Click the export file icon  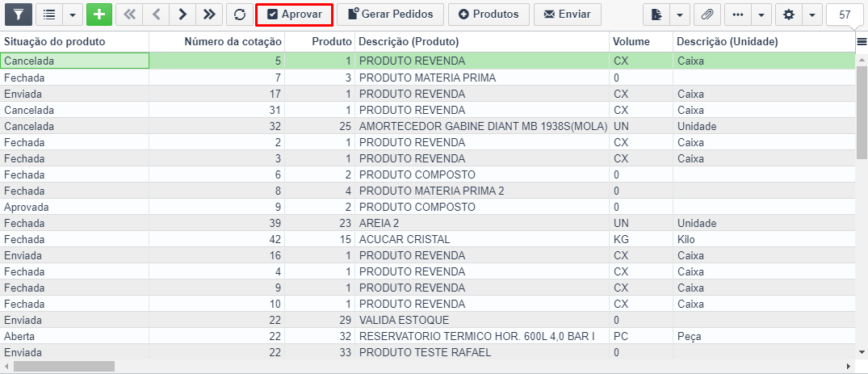657,15
